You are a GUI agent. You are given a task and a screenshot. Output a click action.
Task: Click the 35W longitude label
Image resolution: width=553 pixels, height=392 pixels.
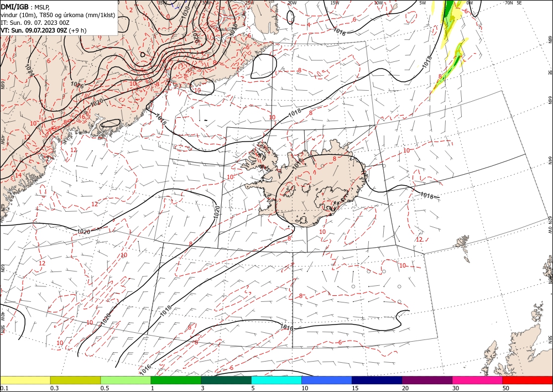click(162, 2)
